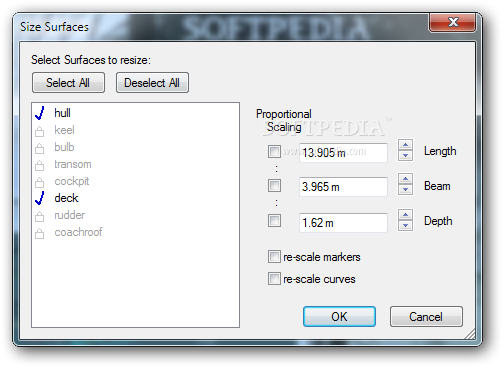Select the transom surface row
Screen dimensions: 503x367
click(x=135, y=164)
